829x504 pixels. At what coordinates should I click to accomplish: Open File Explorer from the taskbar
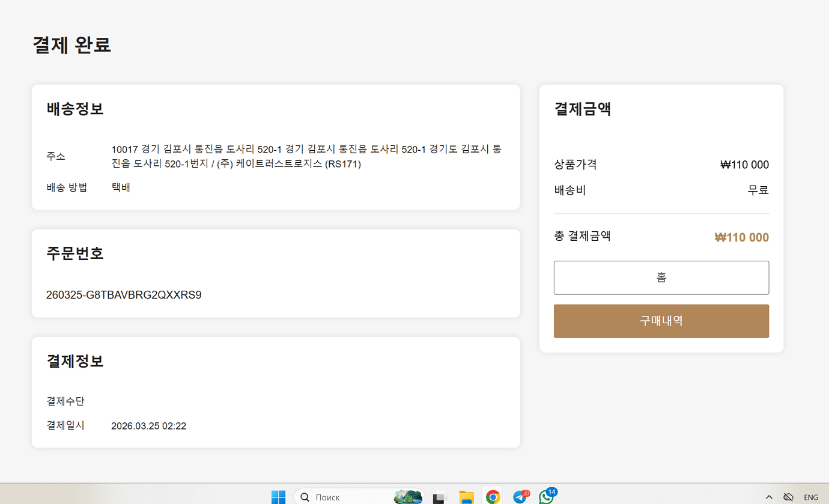(x=466, y=496)
